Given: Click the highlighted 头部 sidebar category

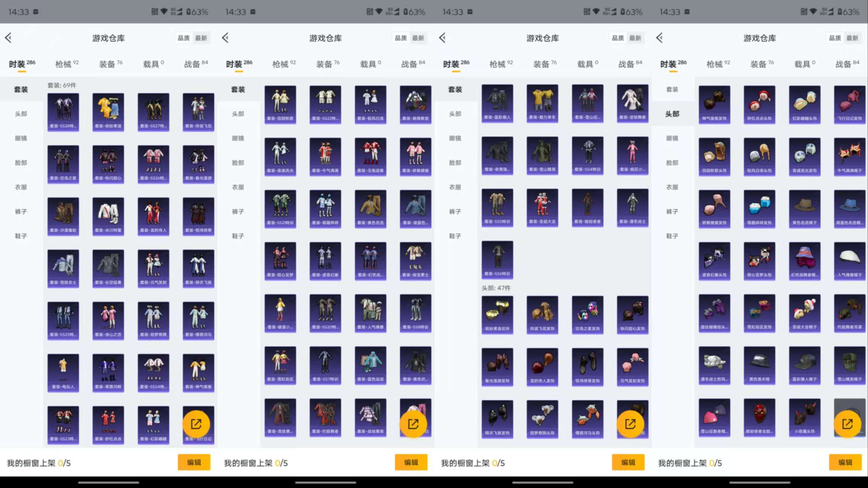Looking at the screenshot, I should 672,114.
